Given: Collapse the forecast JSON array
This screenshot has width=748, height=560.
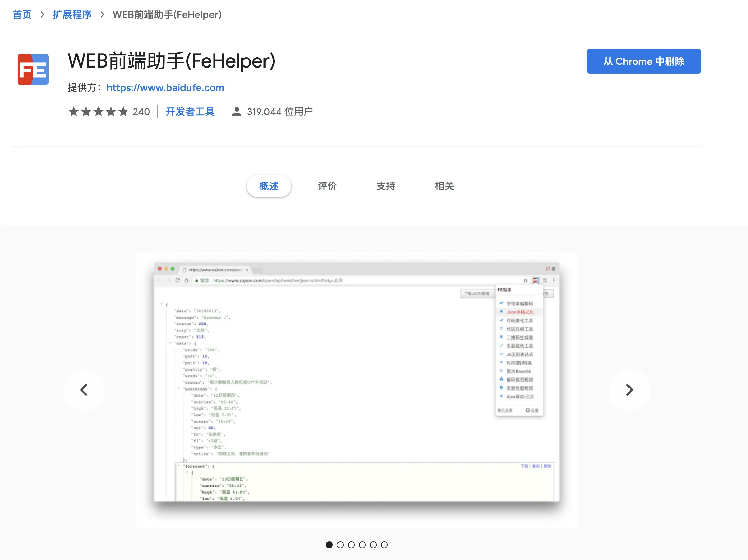Looking at the screenshot, I should (179, 466).
